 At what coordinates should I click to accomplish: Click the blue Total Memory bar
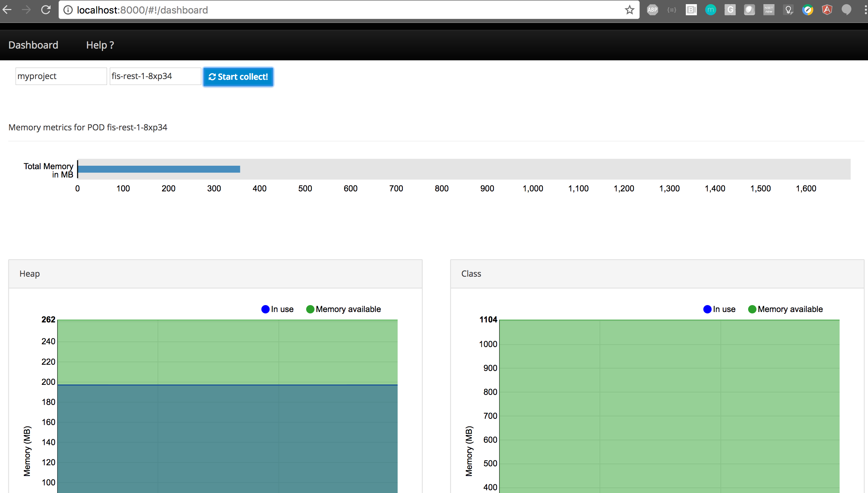click(x=159, y=169)
